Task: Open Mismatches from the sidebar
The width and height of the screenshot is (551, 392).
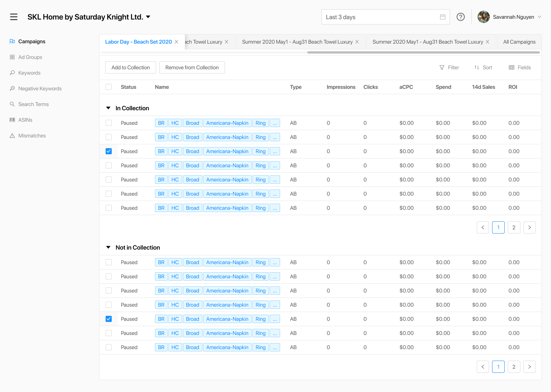Action: [x=32, y=136]
